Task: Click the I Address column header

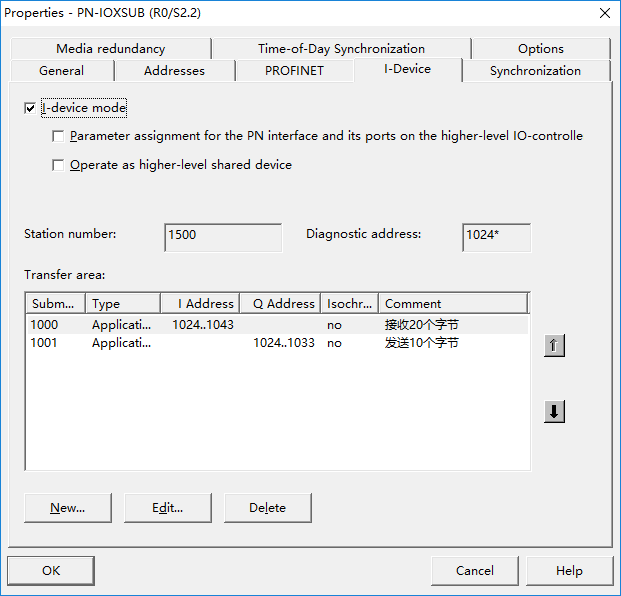Action: point(200,304)
